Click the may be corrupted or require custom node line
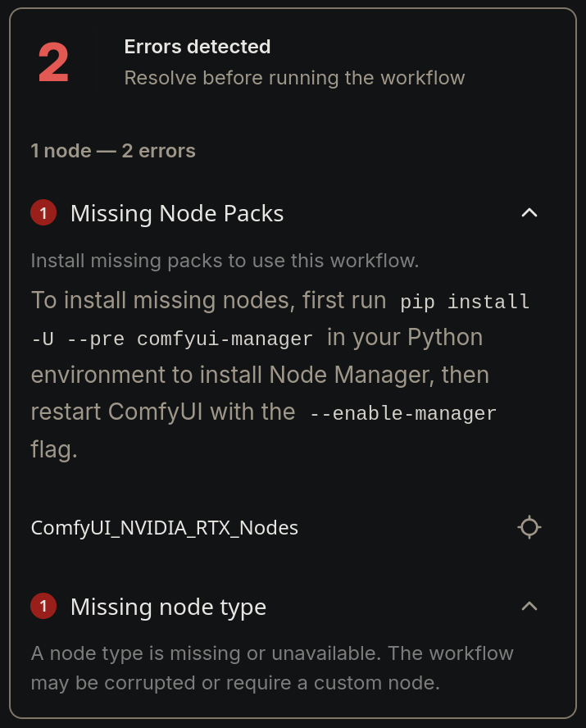 point(235,684)
